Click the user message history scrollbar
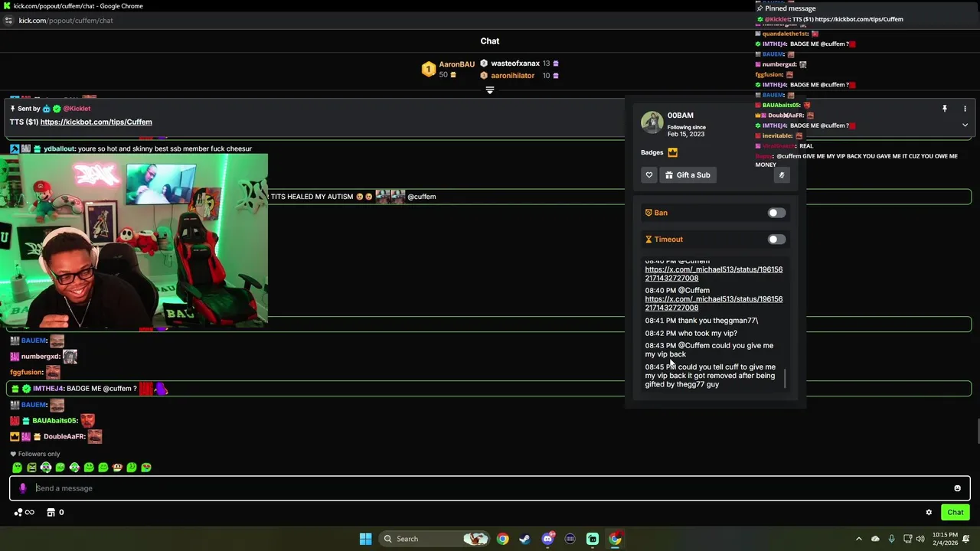This screenshot has width=980, height=551. pos(786,378)
